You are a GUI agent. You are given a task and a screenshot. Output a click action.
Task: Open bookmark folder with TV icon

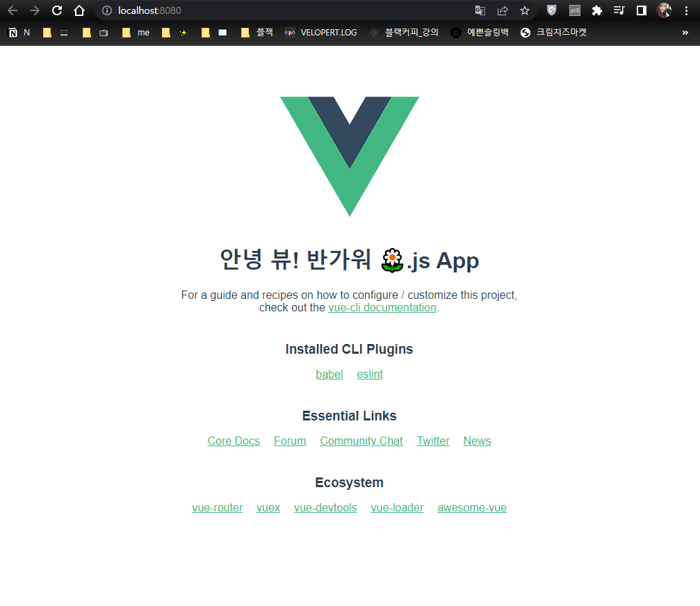(x=95, y=33)
